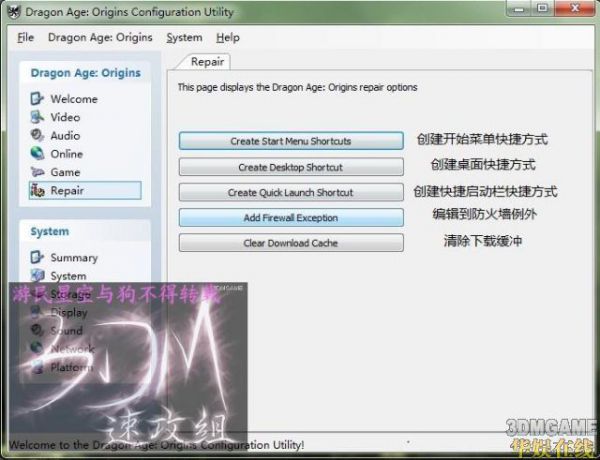Screen dimensions: 600x460
Task: Click Create Quick Launch Shortcut button
Action: tap(291, 192)
